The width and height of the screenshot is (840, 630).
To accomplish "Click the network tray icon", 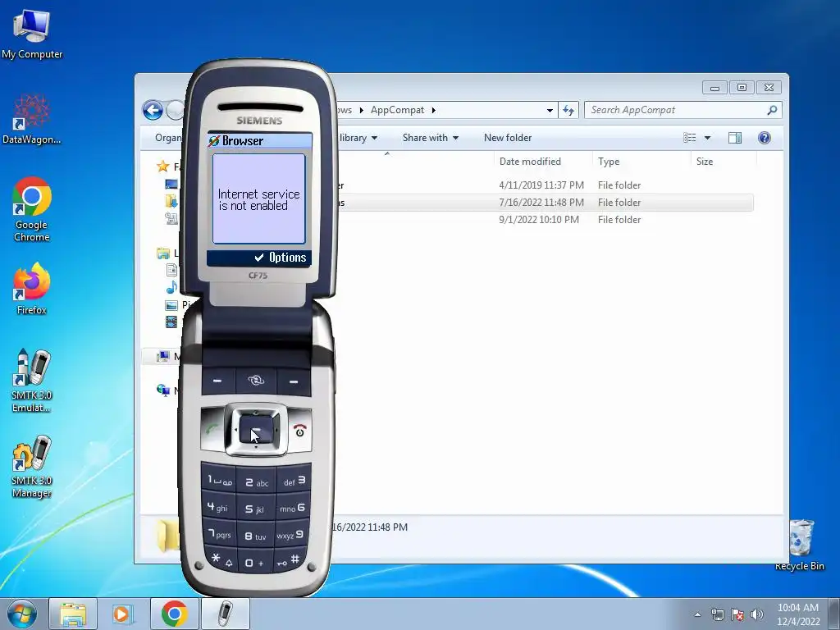I will [x=717, y=614].
